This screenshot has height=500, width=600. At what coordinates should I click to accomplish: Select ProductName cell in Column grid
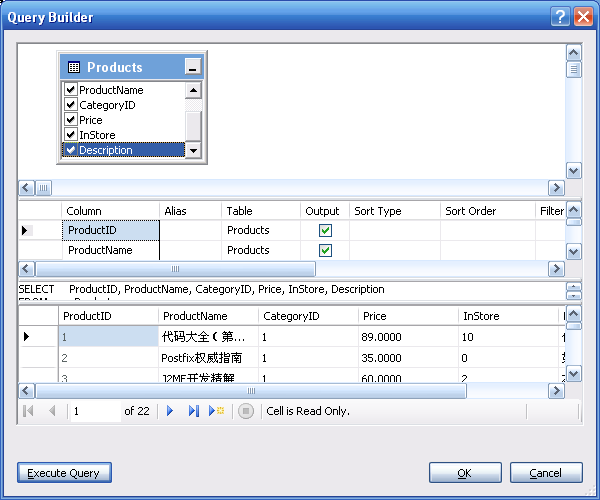pos(111,250)
